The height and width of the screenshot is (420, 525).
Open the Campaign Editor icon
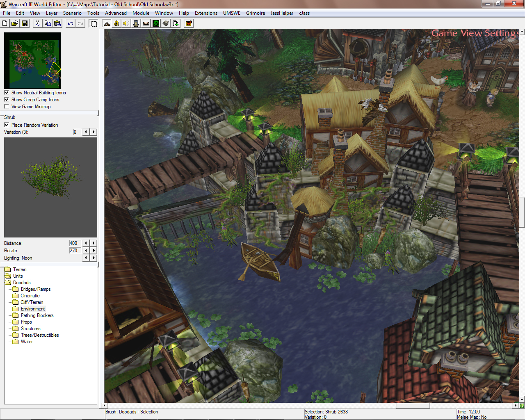pyautogui.click(x=146, y=23)
